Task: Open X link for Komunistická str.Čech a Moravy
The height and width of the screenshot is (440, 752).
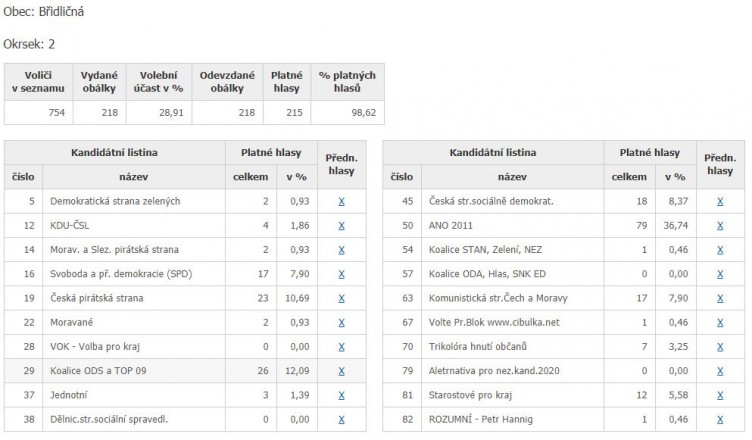Action: [x=720, y=298]
